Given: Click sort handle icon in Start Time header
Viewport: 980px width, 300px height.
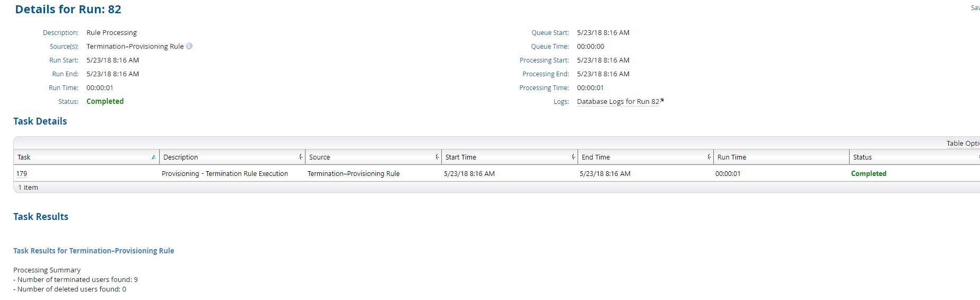Looking at the screenshot, I should pyautogui.click(x=573, y=157).
